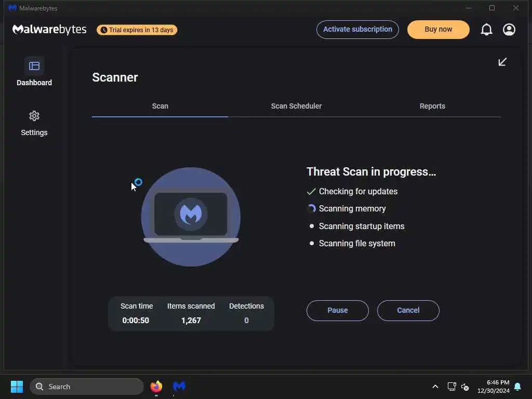This screenshot has height=399, width=532.
Task: Switch to the Reports tab
Action: pos(432,106)
